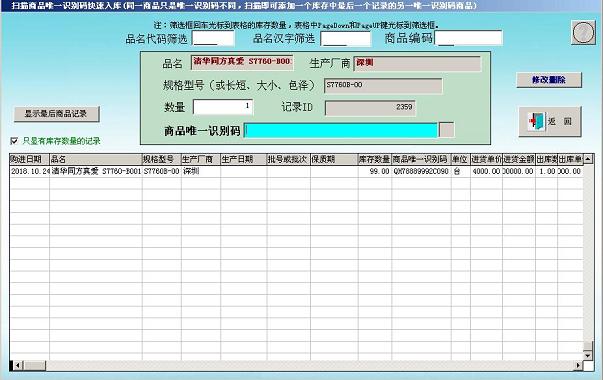This screenshot has width=603, height=380.
Task: Click the outbound quantity cell 1.00
Action: click(546, 172)
